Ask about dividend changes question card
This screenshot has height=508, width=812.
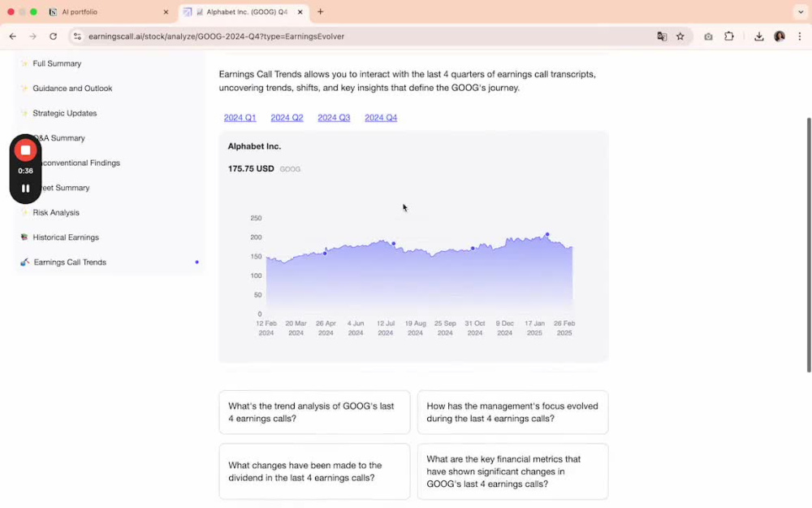point(314,471)
